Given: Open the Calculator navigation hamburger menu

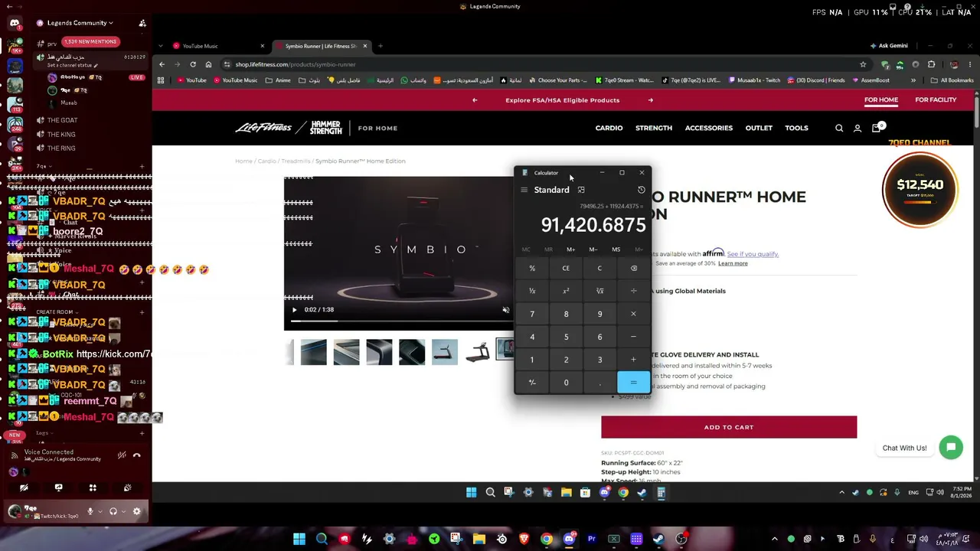Looking at the screenshot, I should (524, 190).
